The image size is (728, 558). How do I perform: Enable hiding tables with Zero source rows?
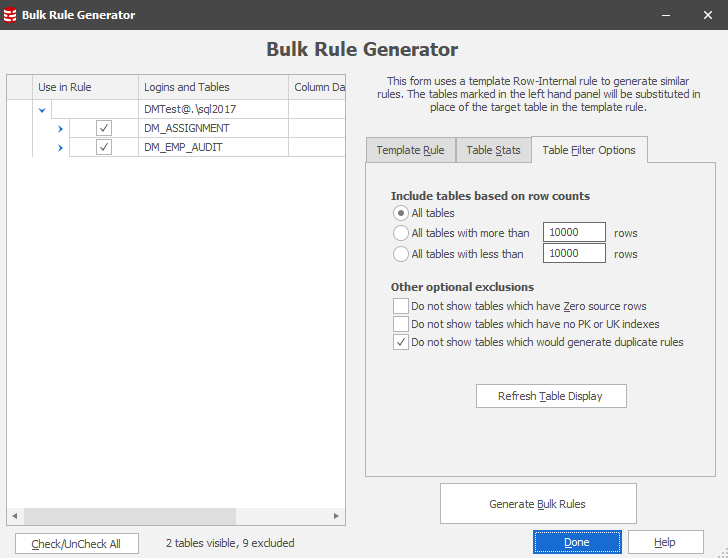[x=401, y=306]
